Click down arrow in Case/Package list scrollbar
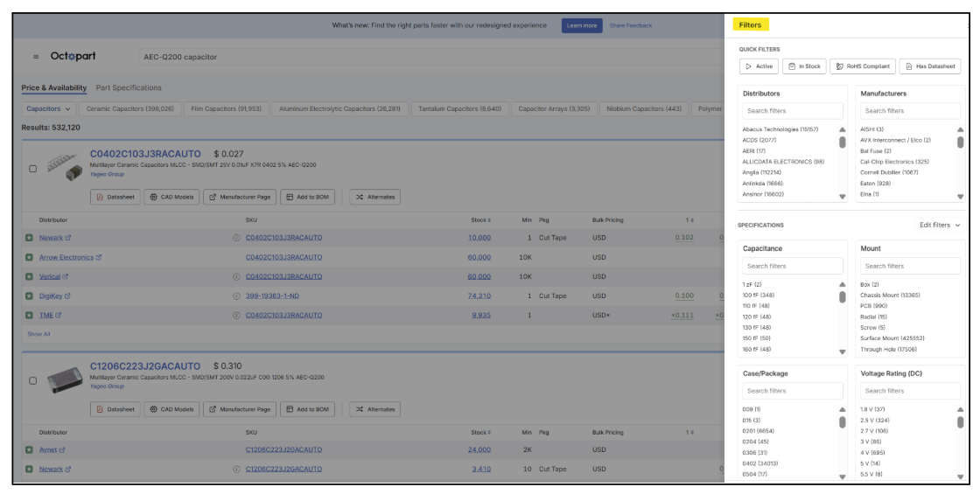This screenshot has width=980, height=494. coord(842,477)
